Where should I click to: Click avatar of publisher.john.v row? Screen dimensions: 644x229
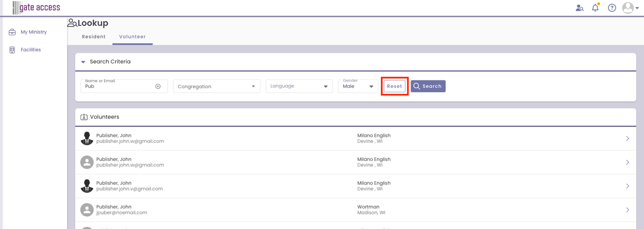click(x=87, y=186)
